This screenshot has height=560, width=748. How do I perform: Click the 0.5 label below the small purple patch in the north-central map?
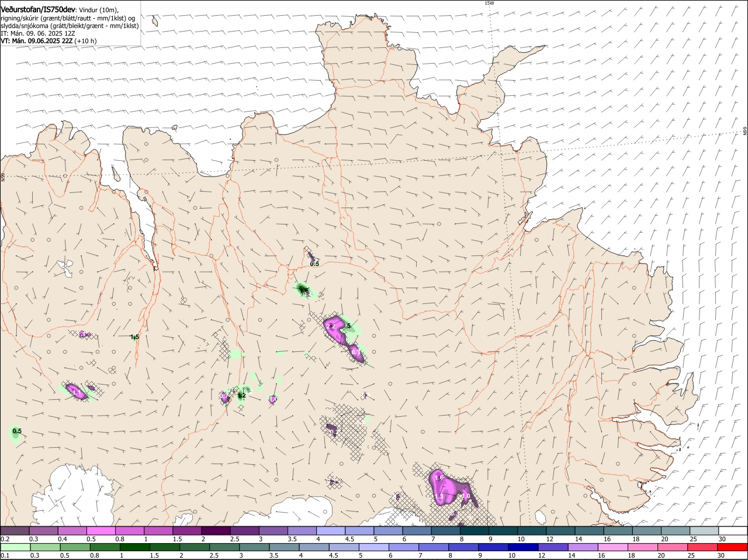(x=314, y=264)
